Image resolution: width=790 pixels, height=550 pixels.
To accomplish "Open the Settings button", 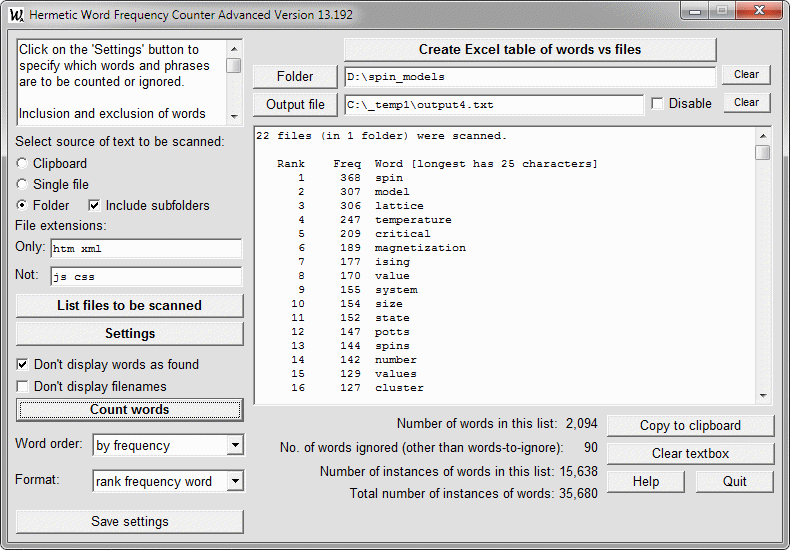I will click(129, 333).
